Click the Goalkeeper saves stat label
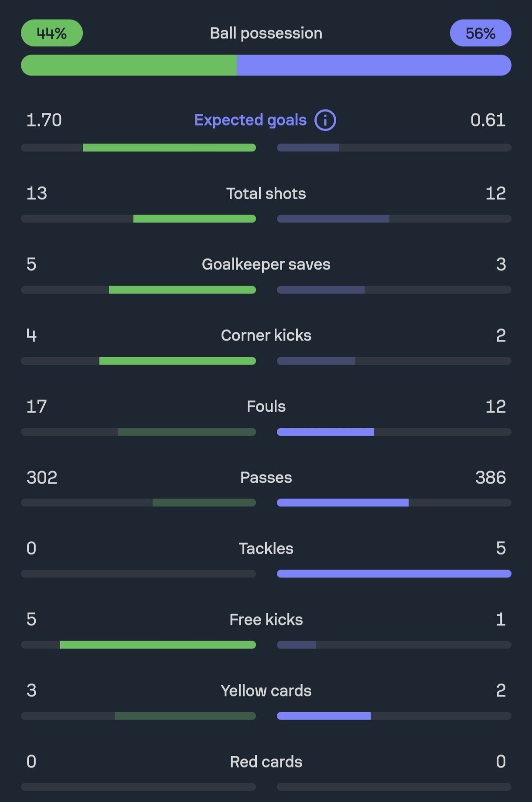 (266, 264)
